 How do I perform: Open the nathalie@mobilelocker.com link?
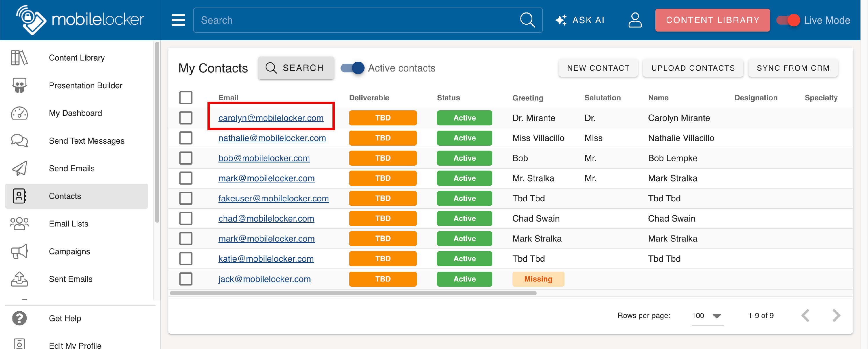tap(272, 138)
